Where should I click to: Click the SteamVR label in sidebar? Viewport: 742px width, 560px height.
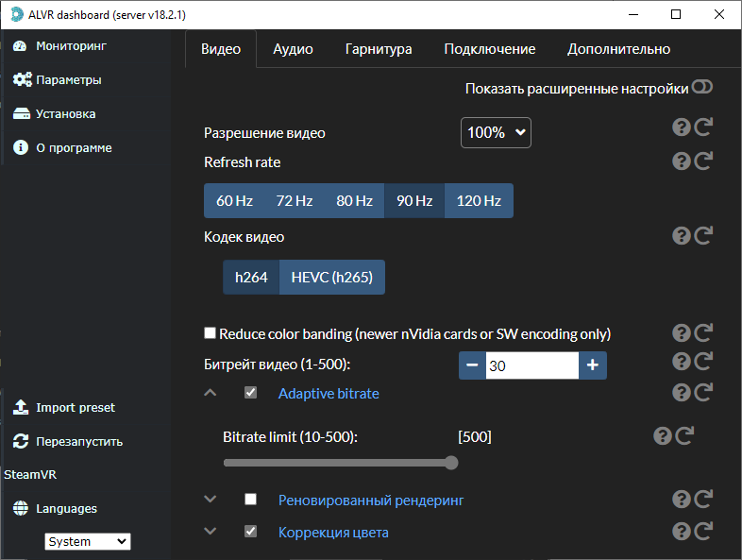pyautogui.click(x=30, y=474)
